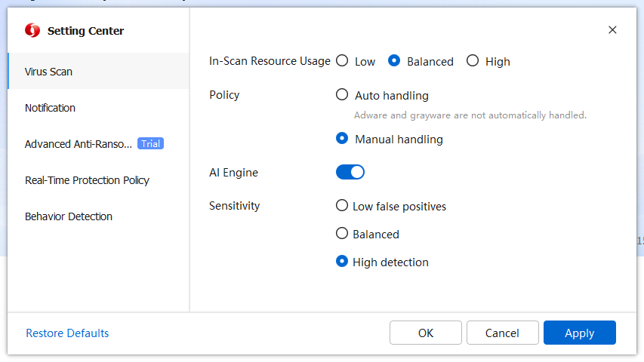Open the Virus Scan tab
Viewport: 644px width, 362px height.
48,72
